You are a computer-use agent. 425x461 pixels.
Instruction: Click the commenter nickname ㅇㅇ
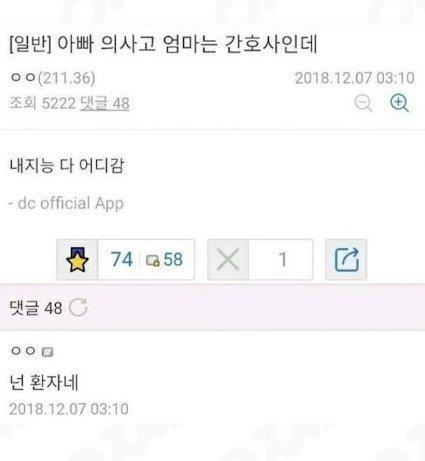click(23, 351)
